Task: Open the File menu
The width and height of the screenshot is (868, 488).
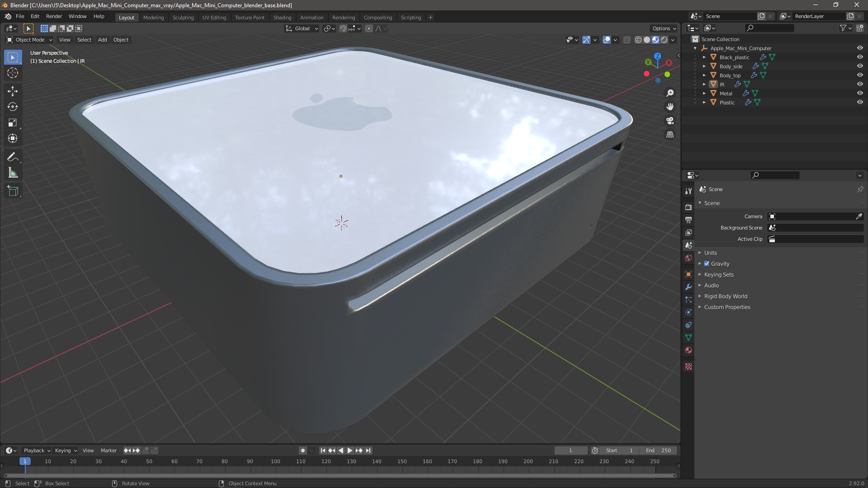Action: coord(20,16)
